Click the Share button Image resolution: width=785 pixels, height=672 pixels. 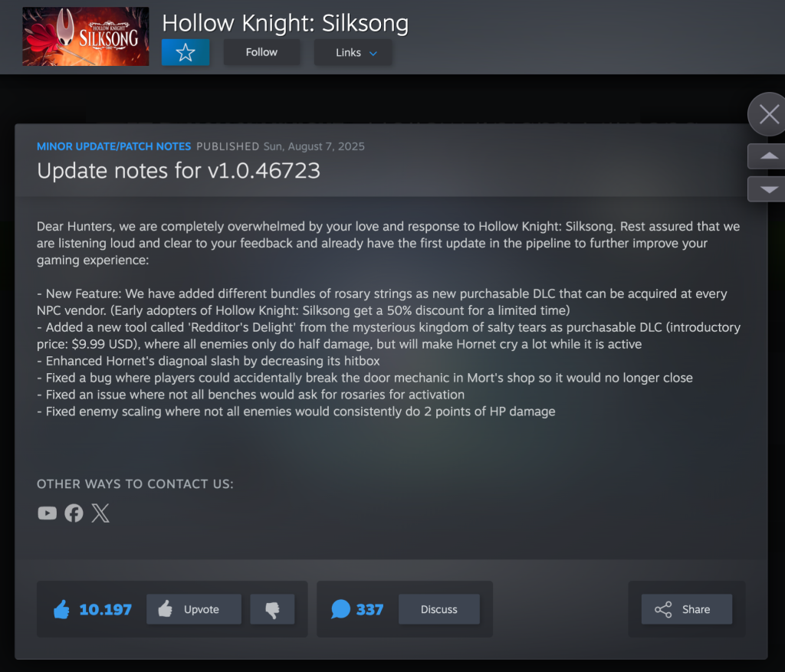[x=686, y=609]
